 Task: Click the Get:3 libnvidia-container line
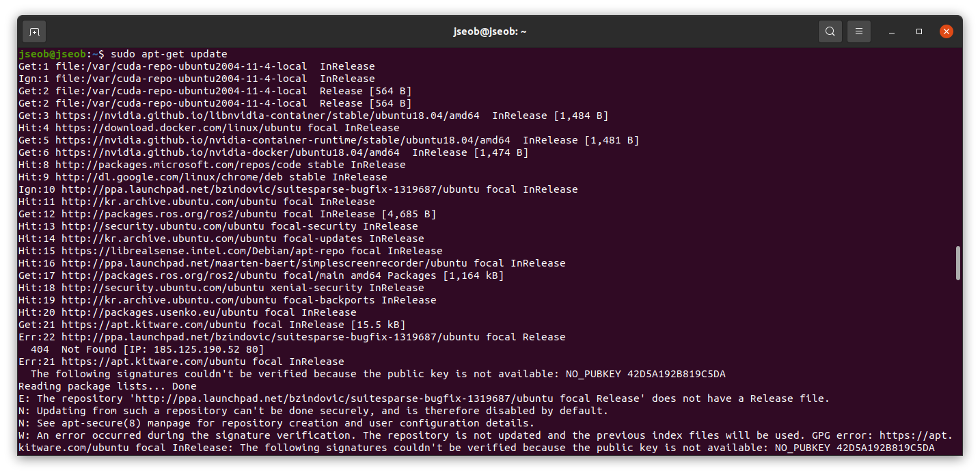pyautogui.click(x=313, y=116)
